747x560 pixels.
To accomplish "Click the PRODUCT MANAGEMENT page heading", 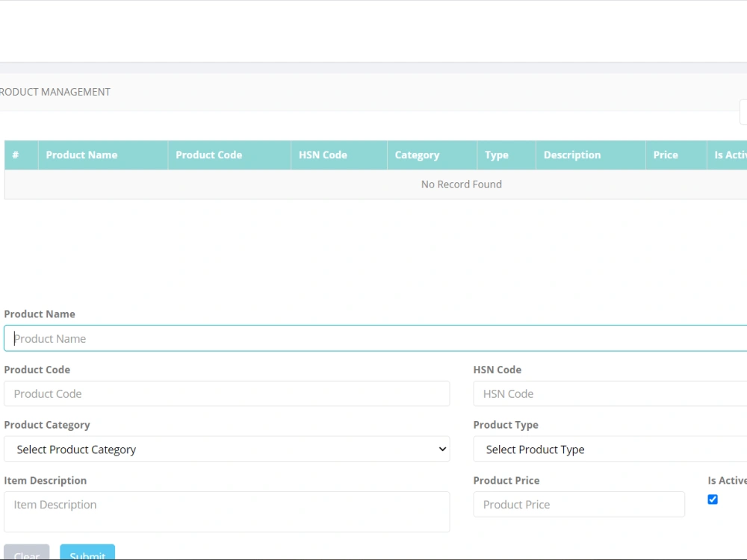I will coord(55,91).
